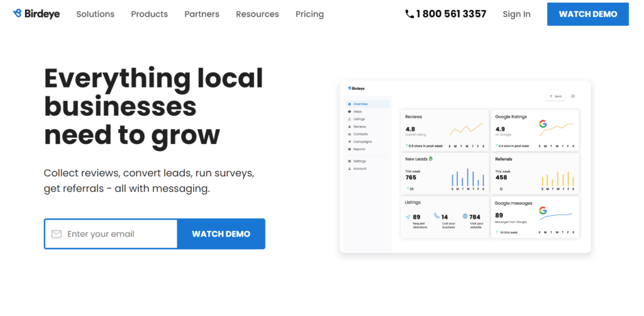
Task: Click the Settings gear icon in dashboard sidebar
Action: [350, 161]
